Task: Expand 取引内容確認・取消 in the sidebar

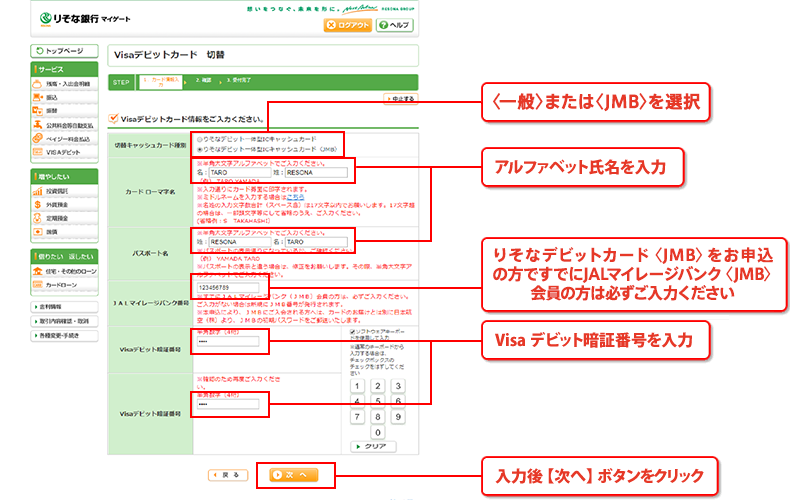Action: click(x=64, y=321)
